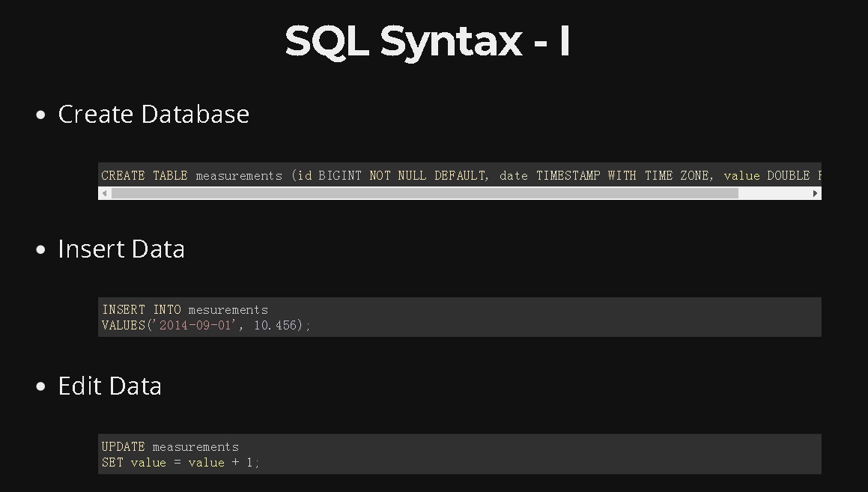Screen dimensions: 868x492
Task: Click "measurements" in the UPDATE statement
Action: click(x=195, y=447)
